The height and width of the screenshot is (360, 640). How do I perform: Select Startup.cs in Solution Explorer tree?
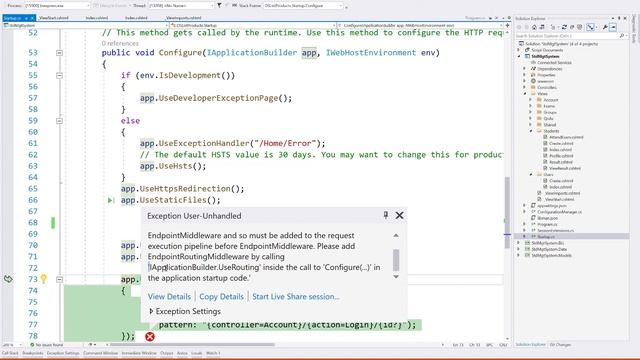(x=546, y=237)
